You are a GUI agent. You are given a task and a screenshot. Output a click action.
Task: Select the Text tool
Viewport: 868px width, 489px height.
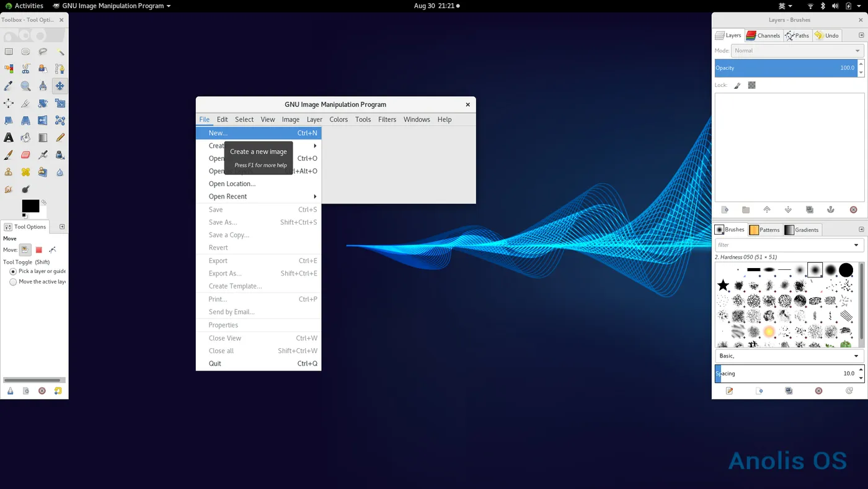pyautogui.click(x=9, y=138)
